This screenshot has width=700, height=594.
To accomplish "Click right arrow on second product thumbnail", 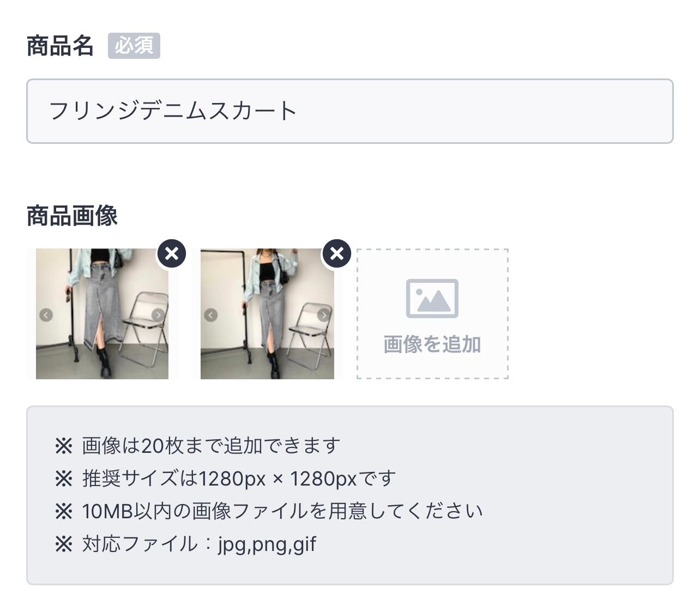I will coord(323,315).
